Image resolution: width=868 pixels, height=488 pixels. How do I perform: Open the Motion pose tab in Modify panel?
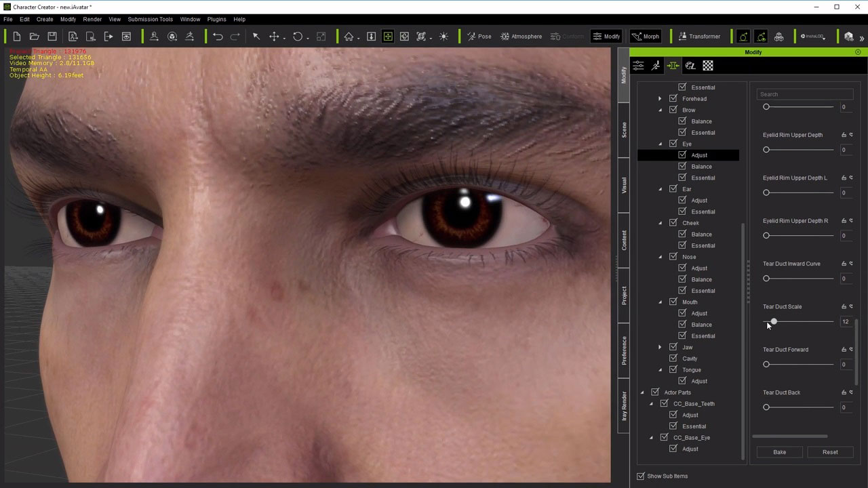click(x=656, y=66)
